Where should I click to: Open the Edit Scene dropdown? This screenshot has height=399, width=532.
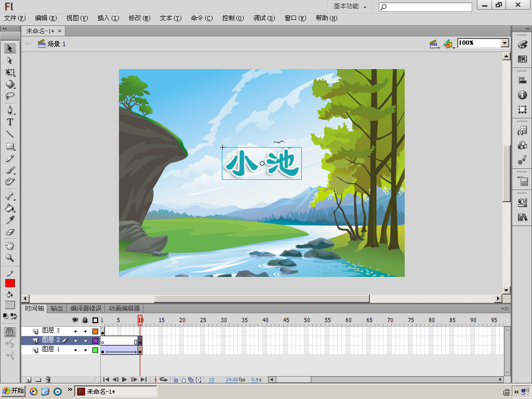tap(434, 44)
